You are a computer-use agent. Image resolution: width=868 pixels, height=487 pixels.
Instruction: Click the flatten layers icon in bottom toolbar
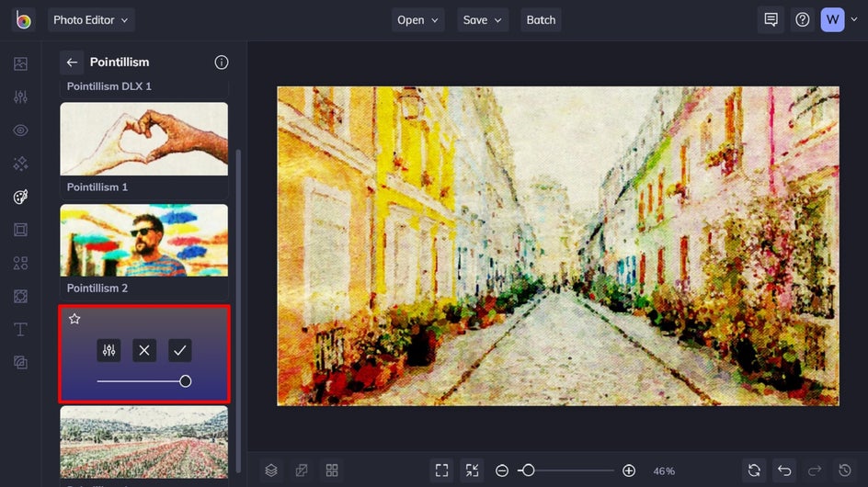tap(302, 470)
